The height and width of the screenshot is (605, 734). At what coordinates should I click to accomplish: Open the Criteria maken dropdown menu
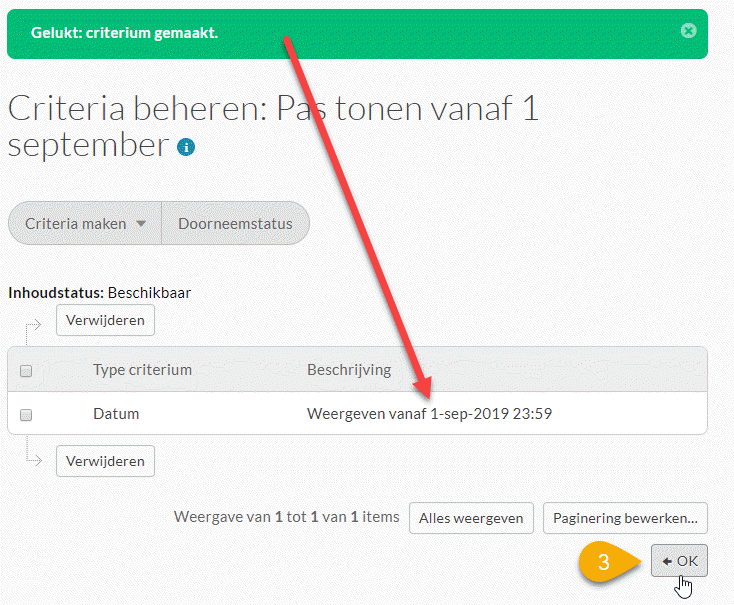click(x=85, y=223)
